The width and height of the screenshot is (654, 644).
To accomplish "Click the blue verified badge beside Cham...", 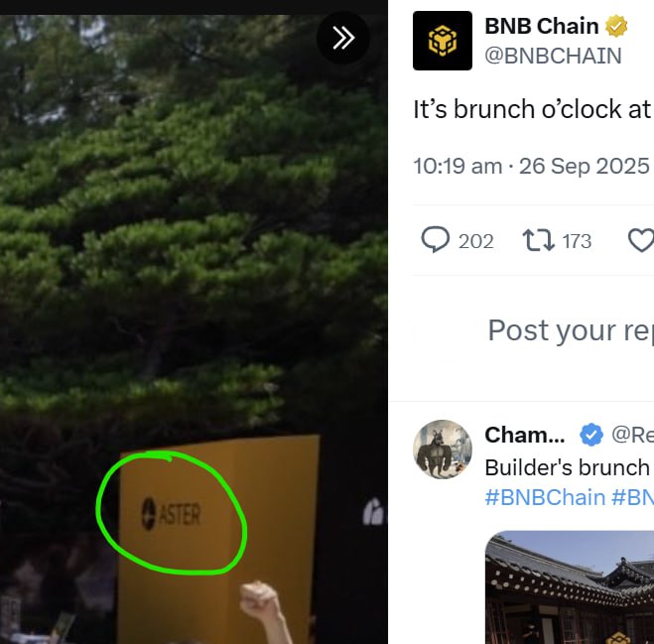I will tap(591, 435).
